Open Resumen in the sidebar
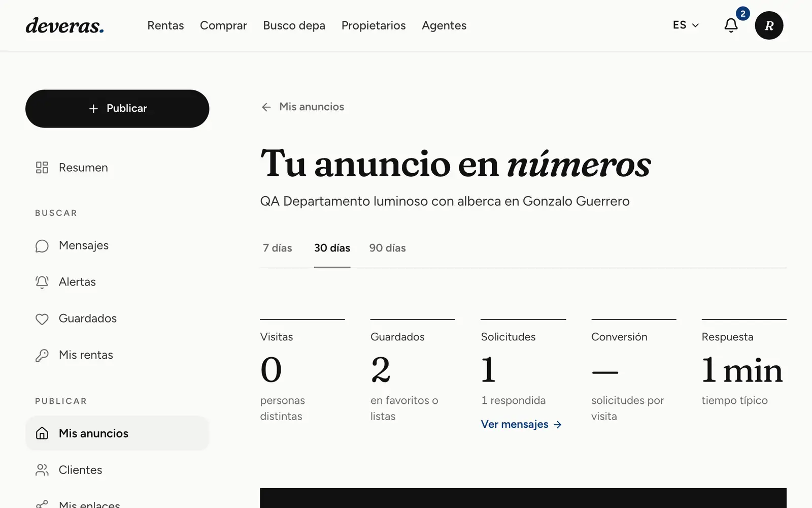812x508 pixels. click(x=117, y=168)
